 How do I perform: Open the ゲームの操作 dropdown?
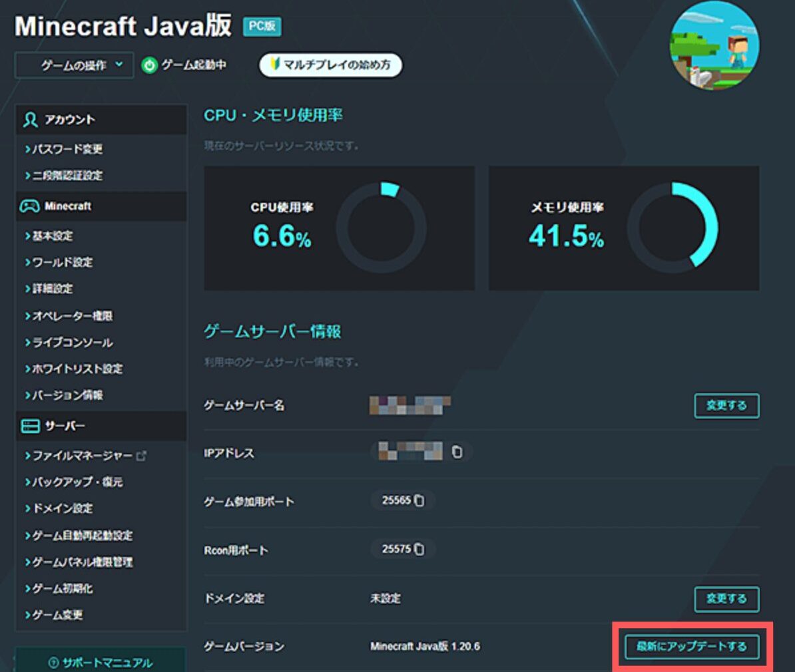[x=74, y=65]
